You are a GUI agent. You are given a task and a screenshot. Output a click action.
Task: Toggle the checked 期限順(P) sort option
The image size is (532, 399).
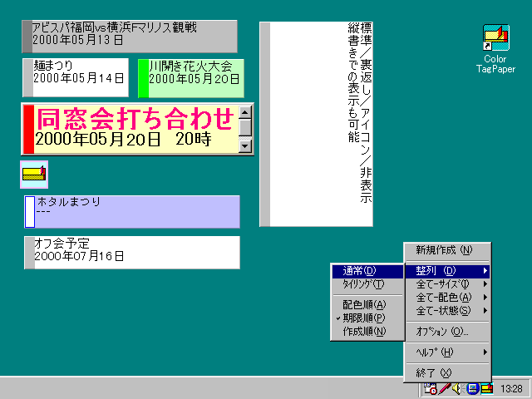367,318
